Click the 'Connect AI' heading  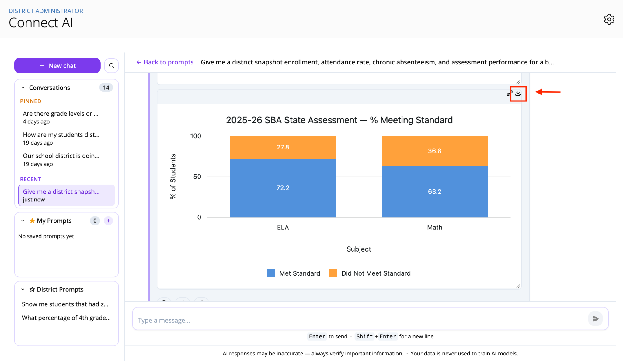[41, 23]
